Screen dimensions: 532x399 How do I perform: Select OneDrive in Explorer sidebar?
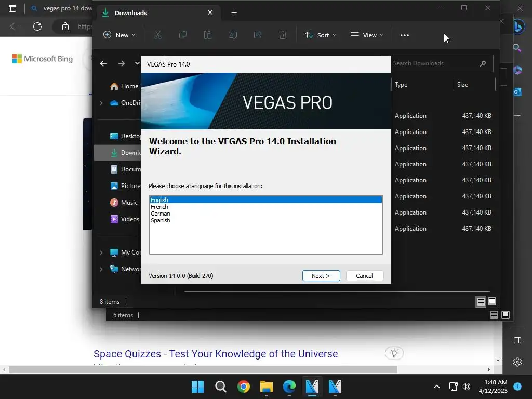(x=125, y=103)
